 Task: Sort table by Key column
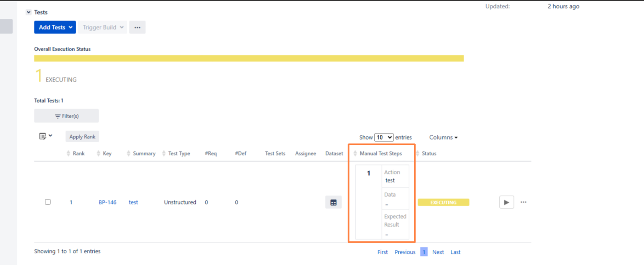pos(104,154)
